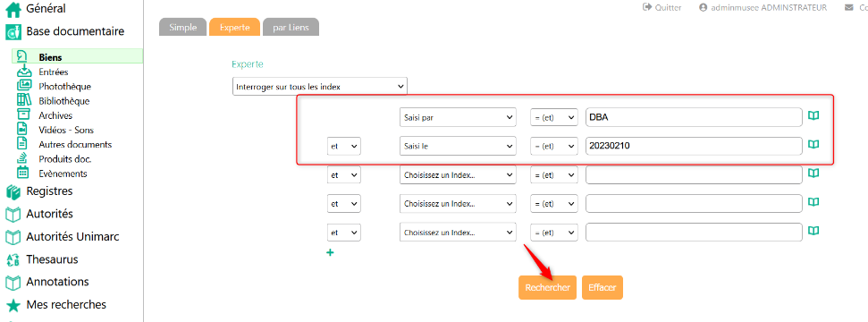868x322 pixels.
Task: Expand the 'Interroger sur tous les index' dropdown
Action: (319, 87)
